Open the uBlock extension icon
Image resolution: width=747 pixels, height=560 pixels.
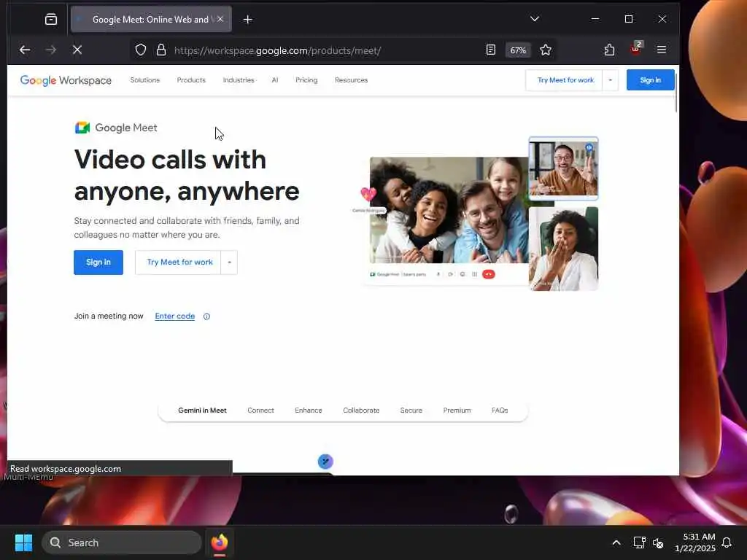coord(636,49)
